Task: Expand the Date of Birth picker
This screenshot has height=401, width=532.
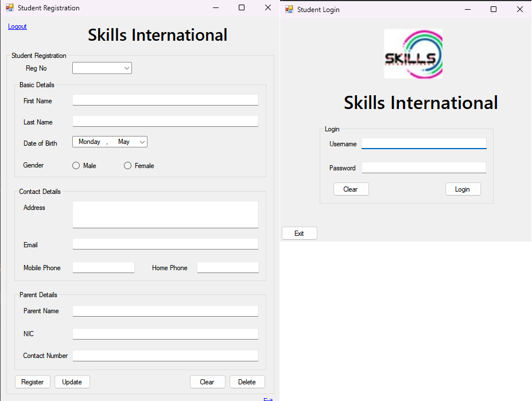Action: [x=142, y=142]
